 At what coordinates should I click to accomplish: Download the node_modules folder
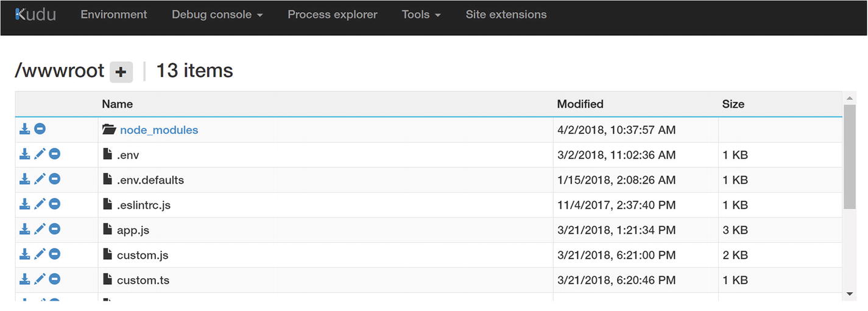(x=24, y=129)
